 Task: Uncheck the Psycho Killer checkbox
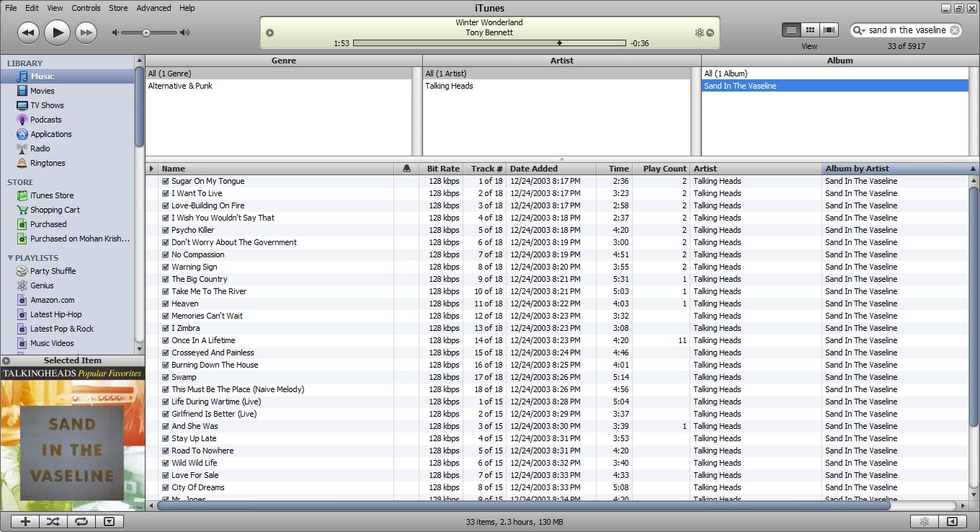click(166, 230)
